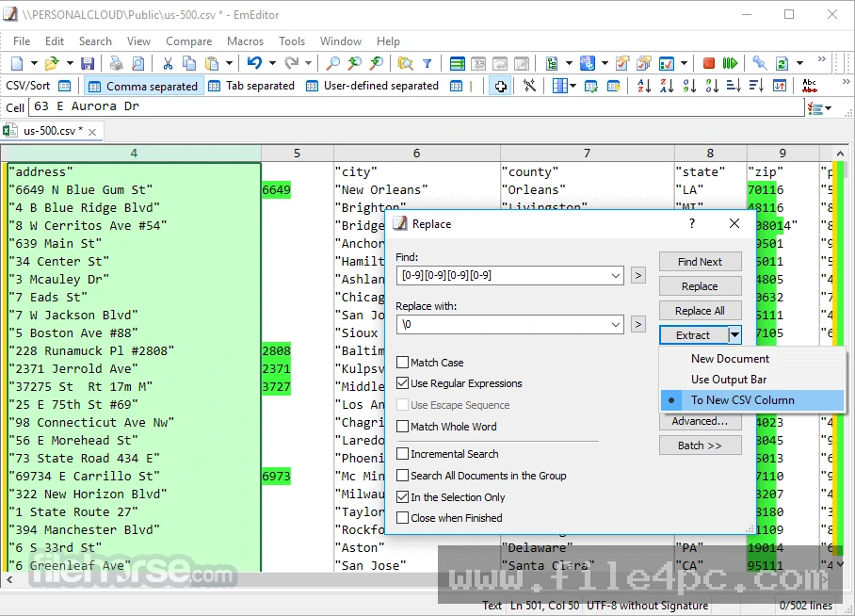855x616 pixels.
Task: Click the Print icon
Action: (x=116, y=63)
